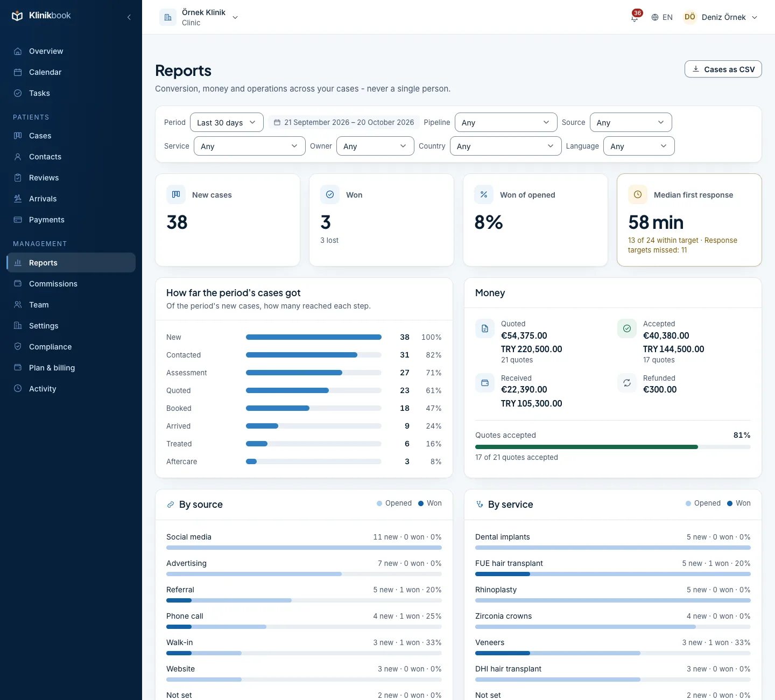Screen dimensions: 775x700
Task: Click the Reviews clipboard icon
Action: pos(18,178)
